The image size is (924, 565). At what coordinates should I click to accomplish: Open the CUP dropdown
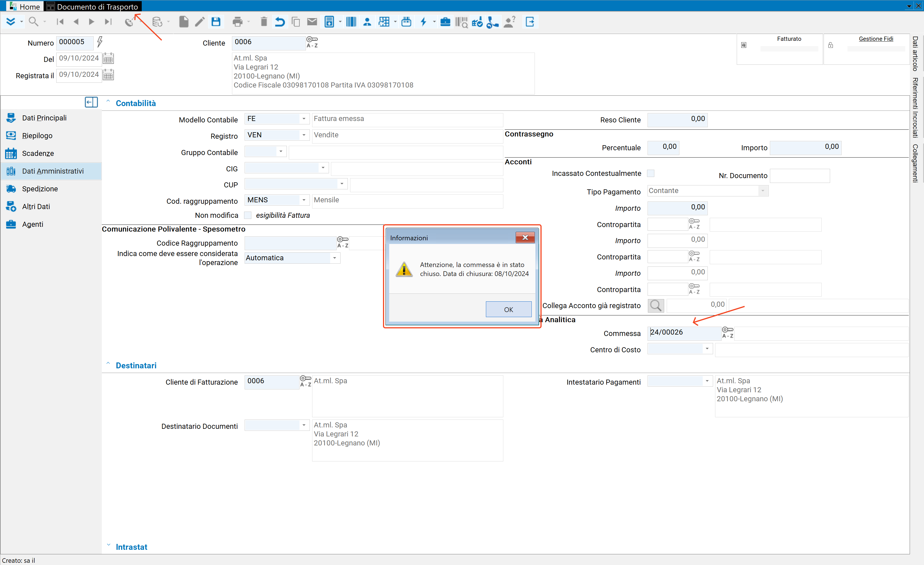[342, 184]
